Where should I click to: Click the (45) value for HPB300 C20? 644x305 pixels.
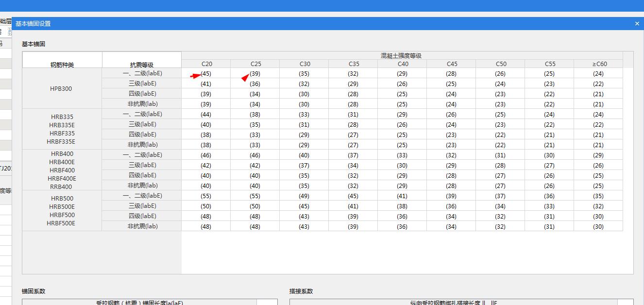(206, 73)
